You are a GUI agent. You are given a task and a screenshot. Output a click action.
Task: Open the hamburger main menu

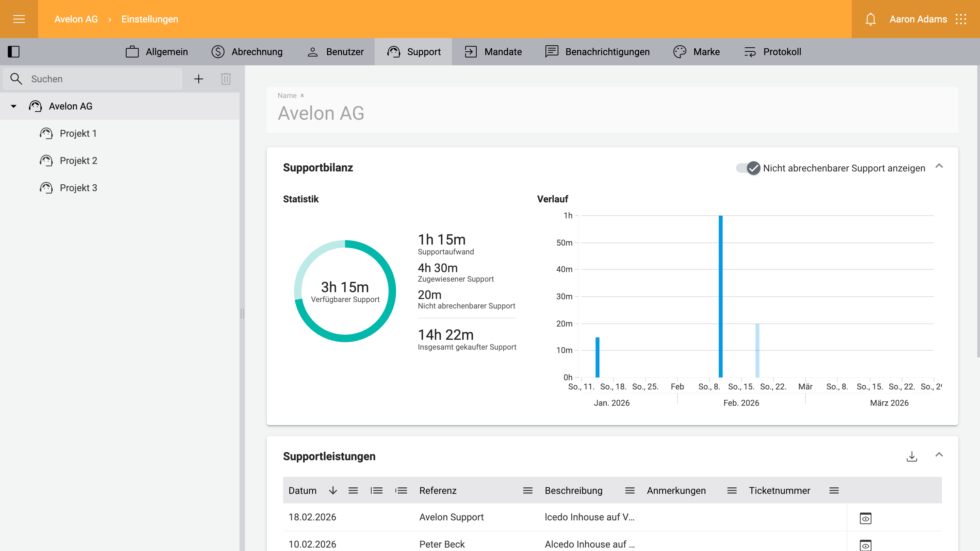(19, 19)
